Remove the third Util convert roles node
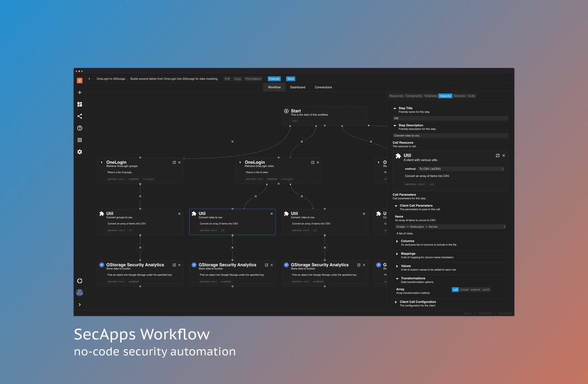 click(364, 214)
